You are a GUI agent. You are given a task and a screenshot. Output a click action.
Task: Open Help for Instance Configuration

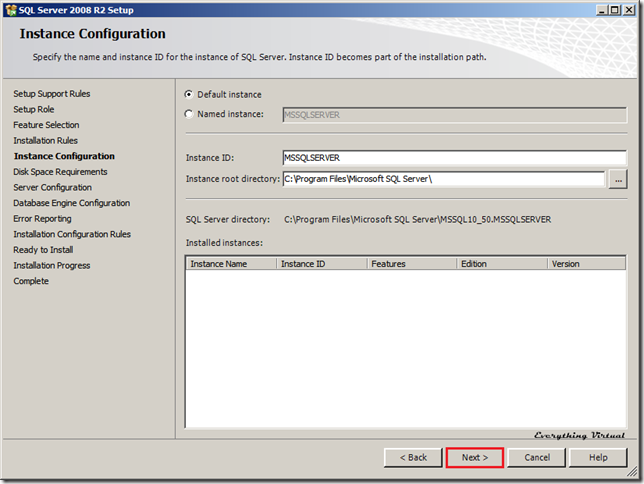coord(598,457)
